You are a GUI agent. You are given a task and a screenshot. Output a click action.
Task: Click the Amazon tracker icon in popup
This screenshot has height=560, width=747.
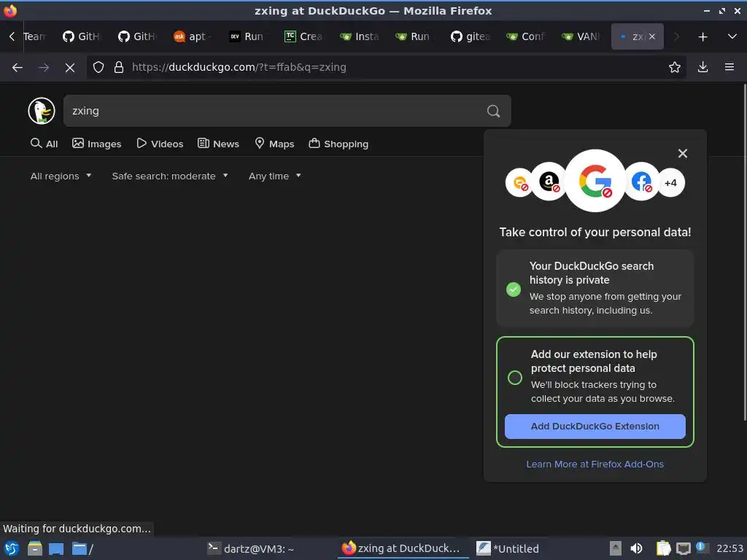tap(548, 182)
